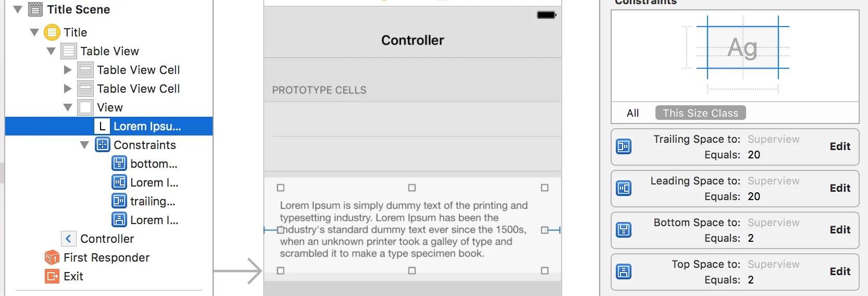Expand the first Table View Cell
This screenshot has width=868, height=296.
click(68, 70)
